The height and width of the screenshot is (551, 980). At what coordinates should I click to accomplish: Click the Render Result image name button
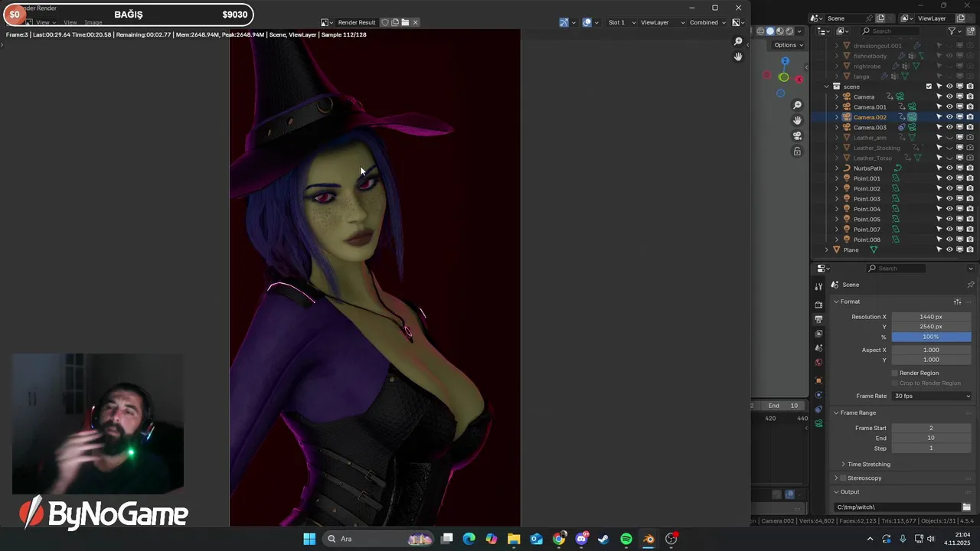coord(357,22)
